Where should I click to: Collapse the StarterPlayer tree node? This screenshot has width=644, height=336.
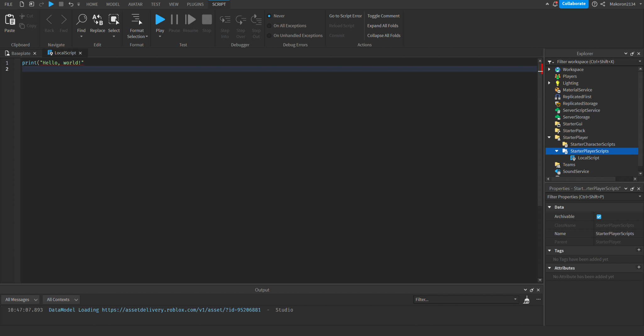(x=549, y=137)
